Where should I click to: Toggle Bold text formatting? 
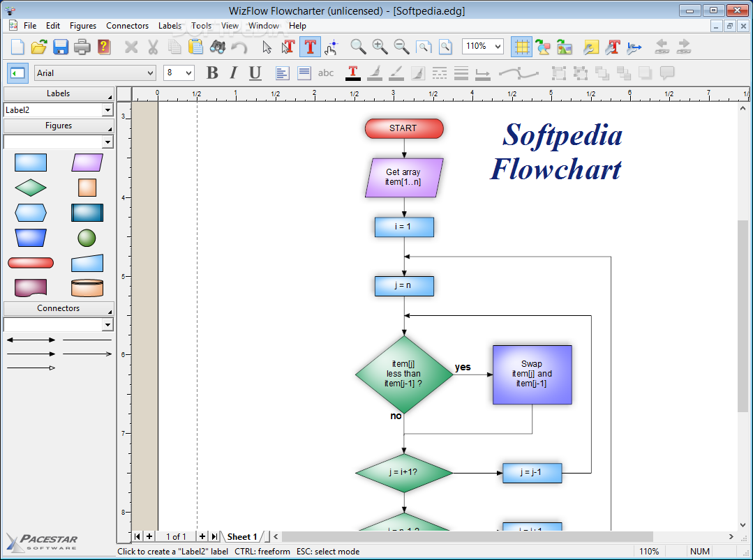click(x=211, y=73)
